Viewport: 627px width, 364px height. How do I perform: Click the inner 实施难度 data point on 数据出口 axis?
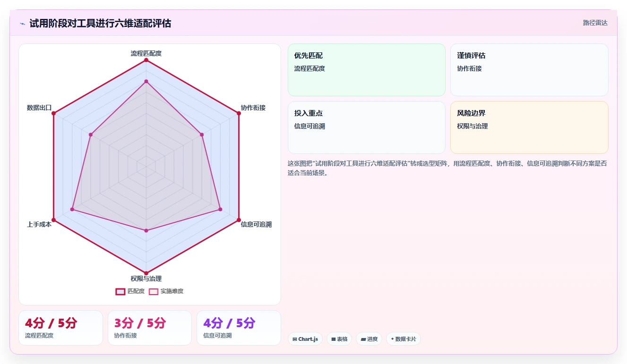91,135
